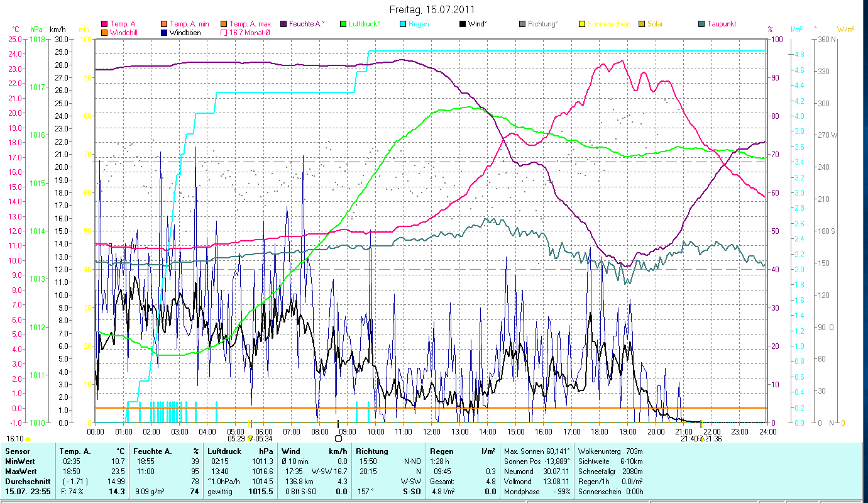Screen dimensions: 868x503
Task: Click the green Luftdruck* legend swatch
Action: click(x=343, y=24)
